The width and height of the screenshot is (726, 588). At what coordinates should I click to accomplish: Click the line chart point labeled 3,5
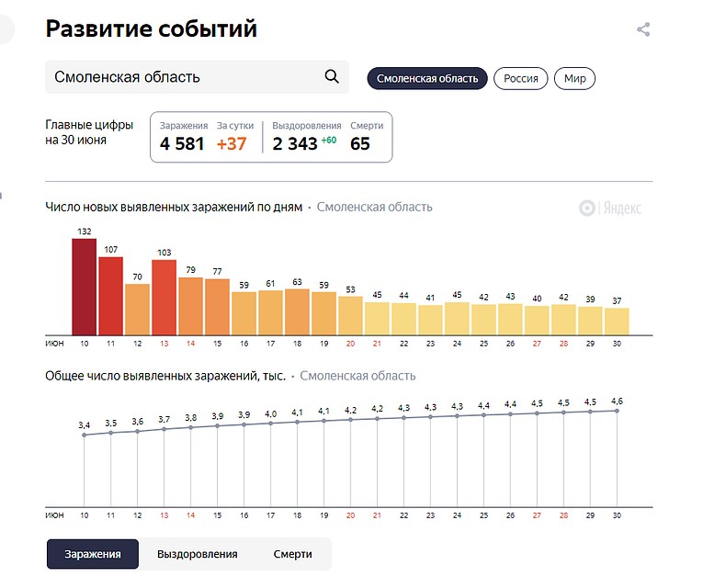click(x=110, y=433)
